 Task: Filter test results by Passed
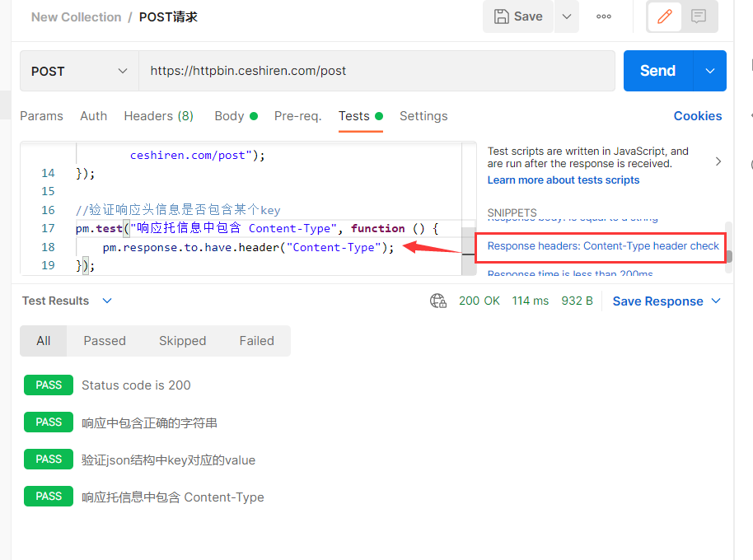tap(105, 341)
